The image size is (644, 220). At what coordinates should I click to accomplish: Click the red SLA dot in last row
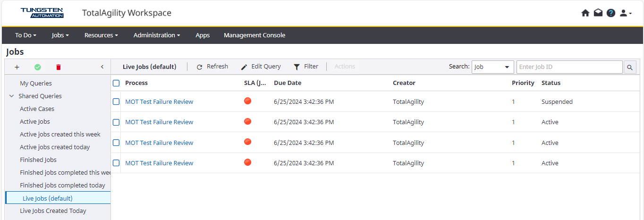point(247,162)
